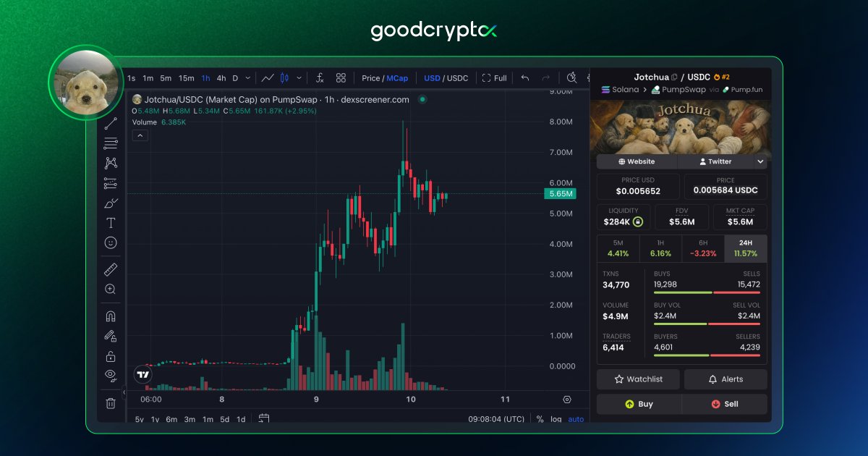Viewport: 868px width, 456px height.
Task: Toggle auto scale
Action: click(576, 419)
